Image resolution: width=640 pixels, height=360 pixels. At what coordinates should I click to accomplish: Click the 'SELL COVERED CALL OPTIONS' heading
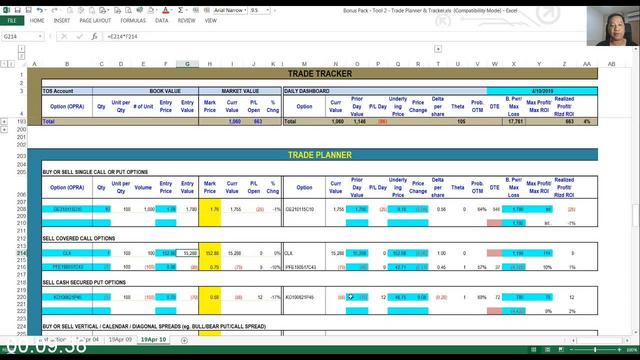tap(79, 238)
